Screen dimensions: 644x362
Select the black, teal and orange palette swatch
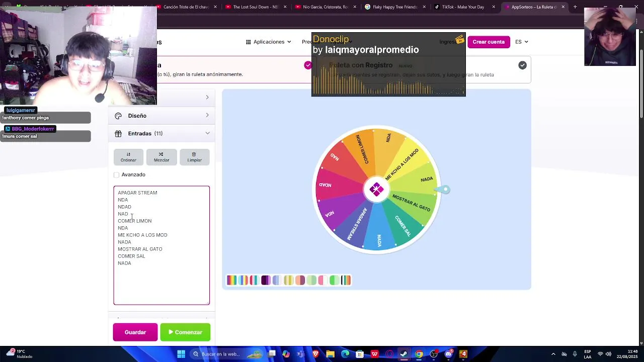click(346, 280)
